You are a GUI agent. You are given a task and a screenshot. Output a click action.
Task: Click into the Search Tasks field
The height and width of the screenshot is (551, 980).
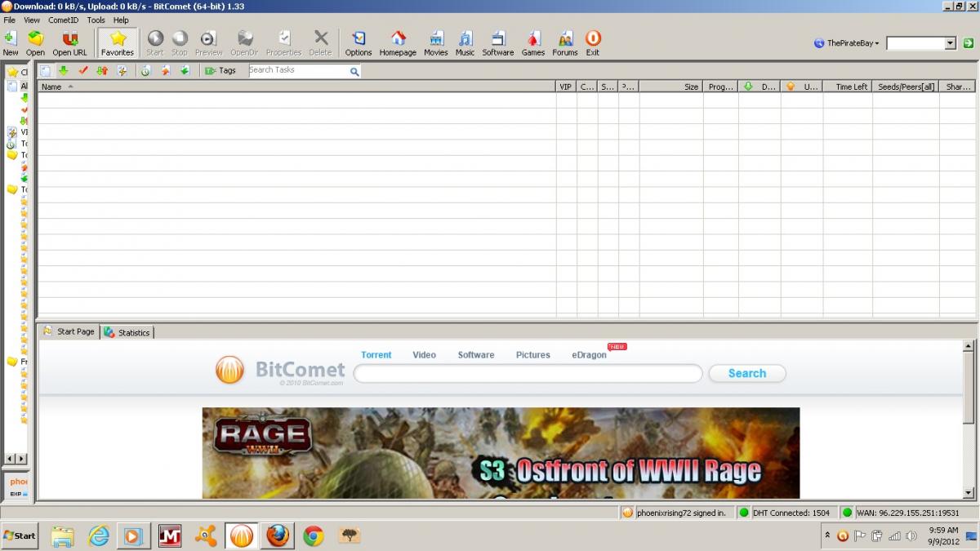tap(298, 71)
